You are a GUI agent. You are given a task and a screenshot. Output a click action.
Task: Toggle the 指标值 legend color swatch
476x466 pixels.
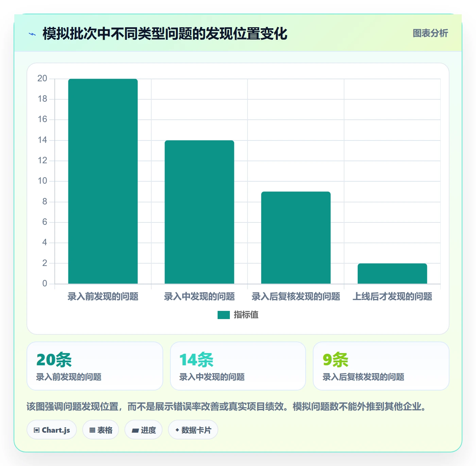224,315
